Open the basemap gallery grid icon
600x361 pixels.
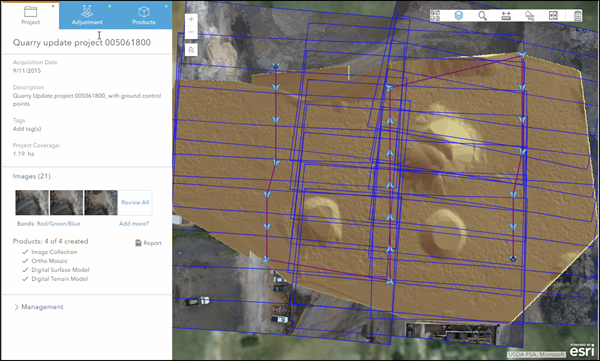point(435,15)
